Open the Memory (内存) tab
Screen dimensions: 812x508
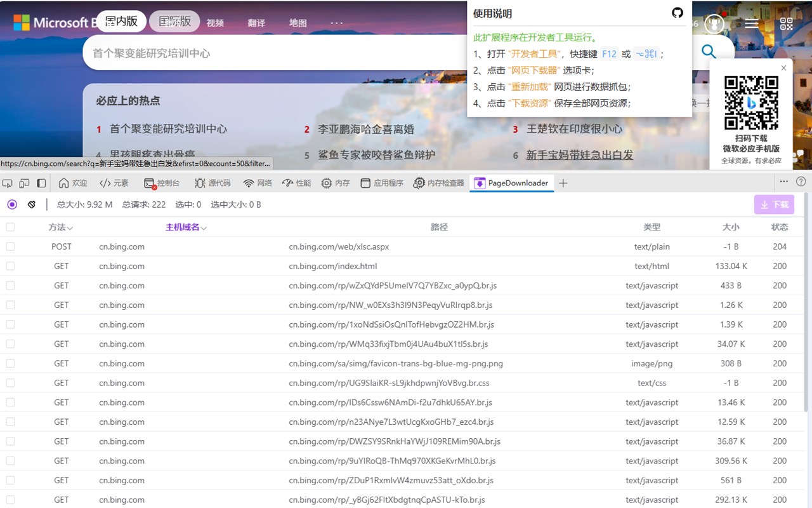pyautogui.click(x=336, y=183)
